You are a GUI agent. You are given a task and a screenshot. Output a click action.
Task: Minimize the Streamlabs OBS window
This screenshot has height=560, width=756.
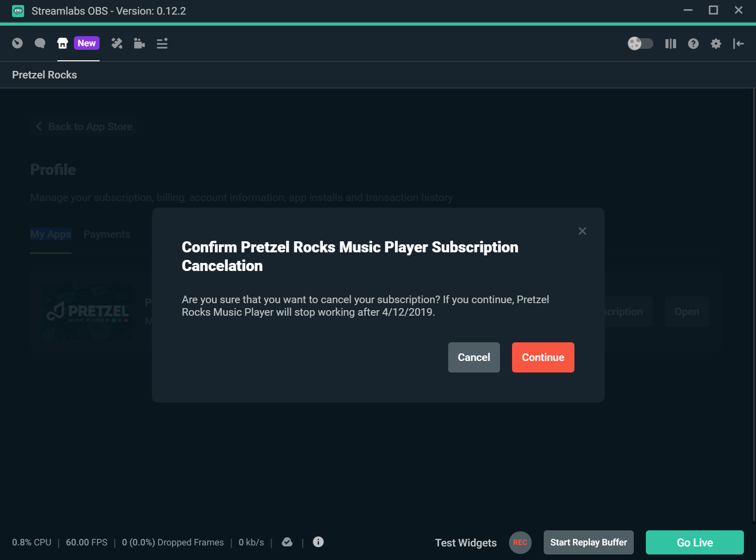coord(688,10)
